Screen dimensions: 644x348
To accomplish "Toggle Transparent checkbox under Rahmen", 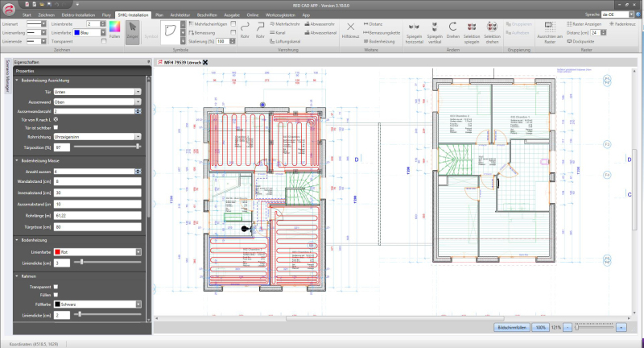I will point(56,287).
